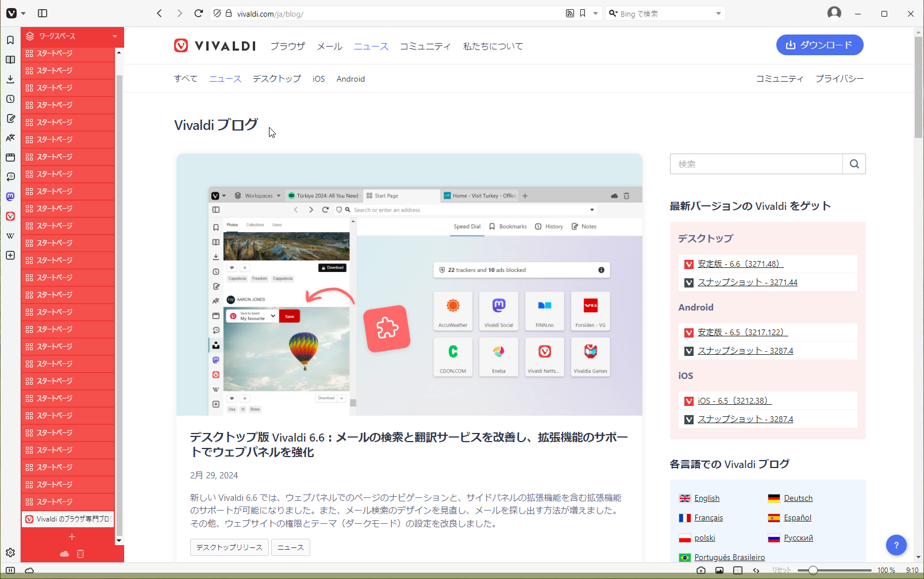Go forward to the next page

click(x=179, y=13)
